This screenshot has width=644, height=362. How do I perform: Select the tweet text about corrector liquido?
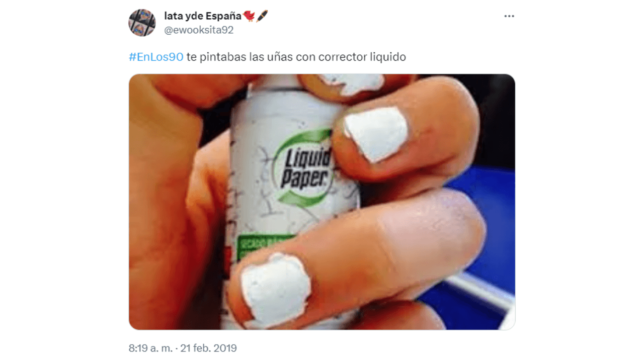pos(296,57)
